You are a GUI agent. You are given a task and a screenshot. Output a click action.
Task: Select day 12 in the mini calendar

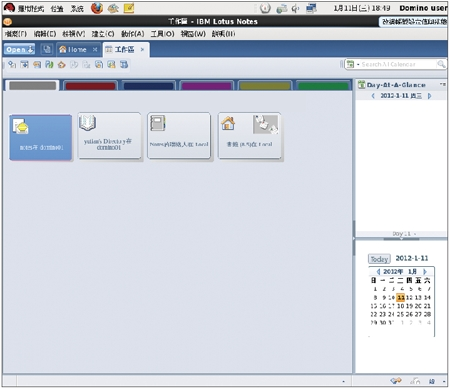pos(409,297)
